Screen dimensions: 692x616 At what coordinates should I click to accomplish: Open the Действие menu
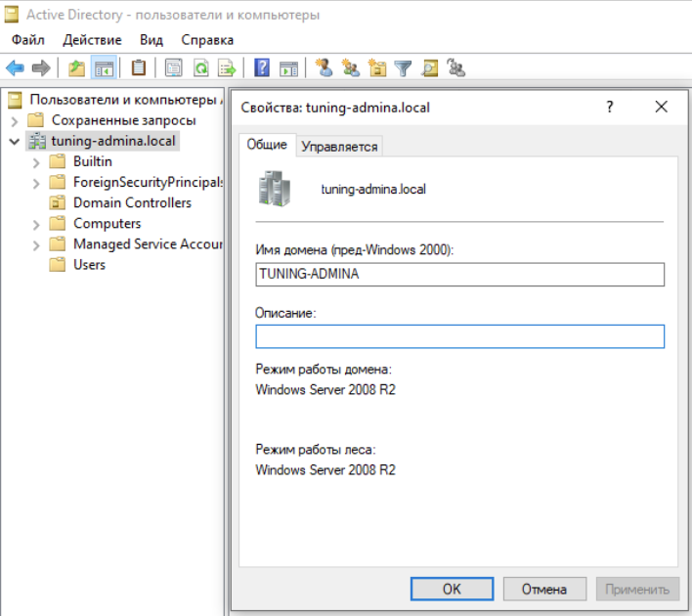[92, 40]
